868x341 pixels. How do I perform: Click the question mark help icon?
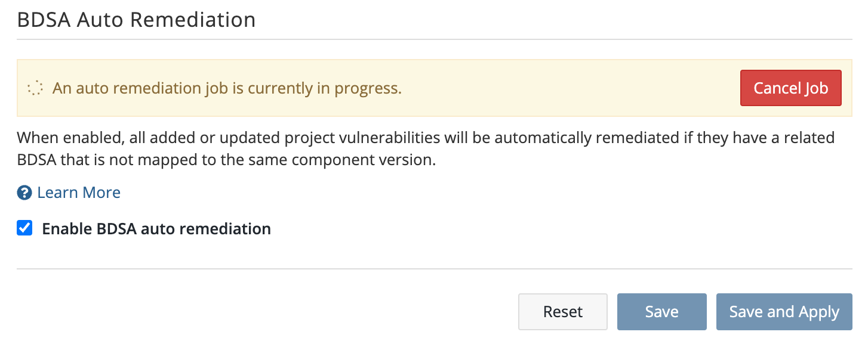click(x=24, y=193)
